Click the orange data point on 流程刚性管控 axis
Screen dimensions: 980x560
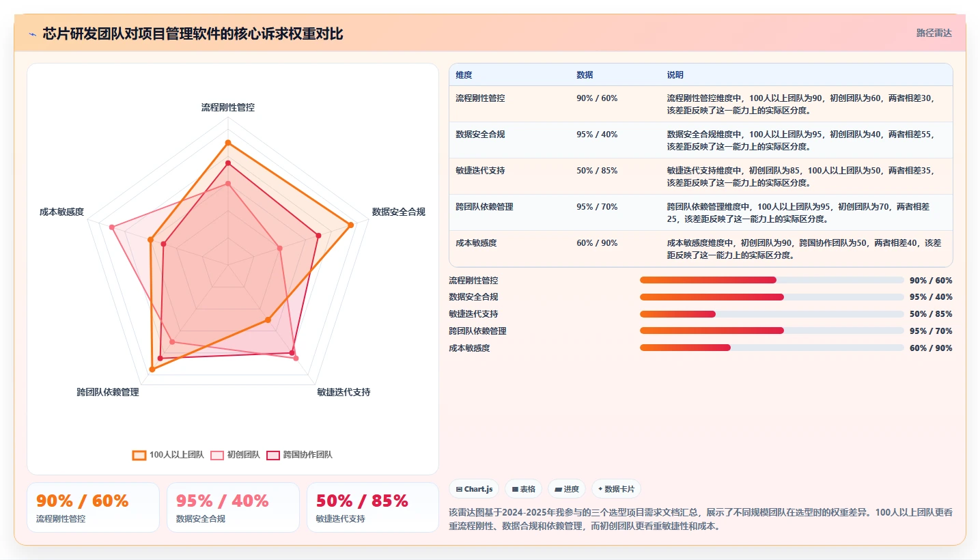click(228, 143)
